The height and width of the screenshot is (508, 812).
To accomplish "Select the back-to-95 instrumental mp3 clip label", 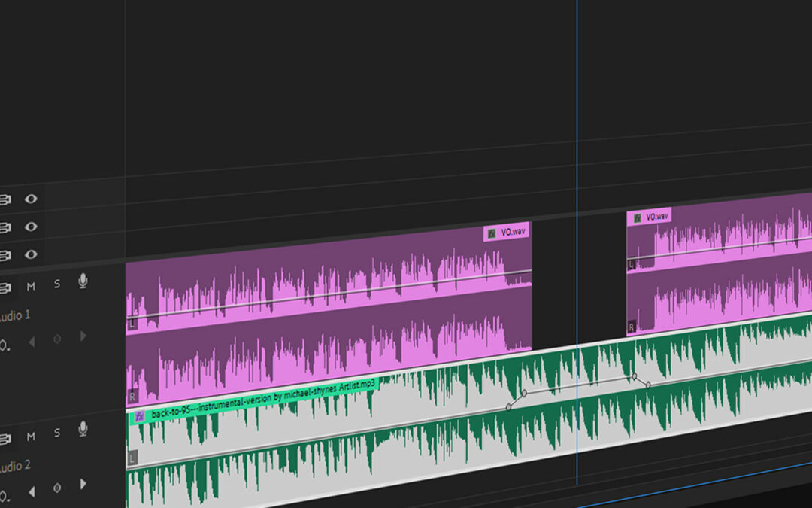I will [263, 399].
